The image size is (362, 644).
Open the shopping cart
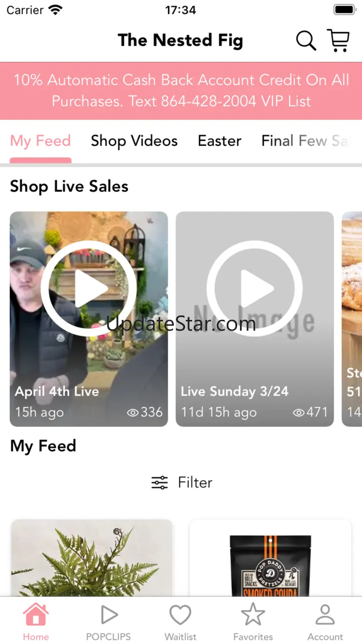click(338, 41)
